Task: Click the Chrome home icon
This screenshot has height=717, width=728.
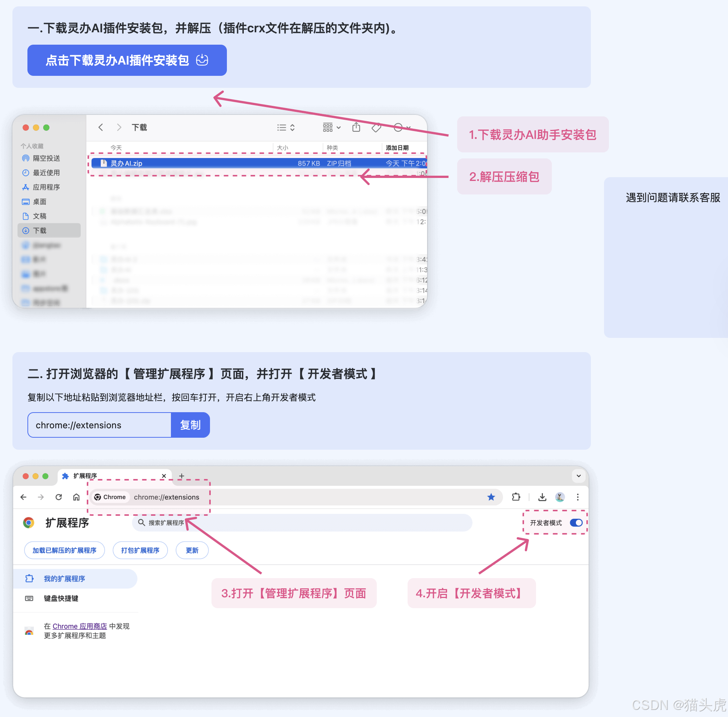Action: point(76,497)
